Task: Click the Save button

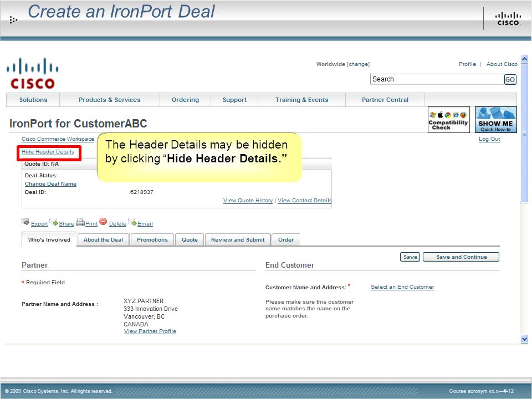Action: pos(410,257)
